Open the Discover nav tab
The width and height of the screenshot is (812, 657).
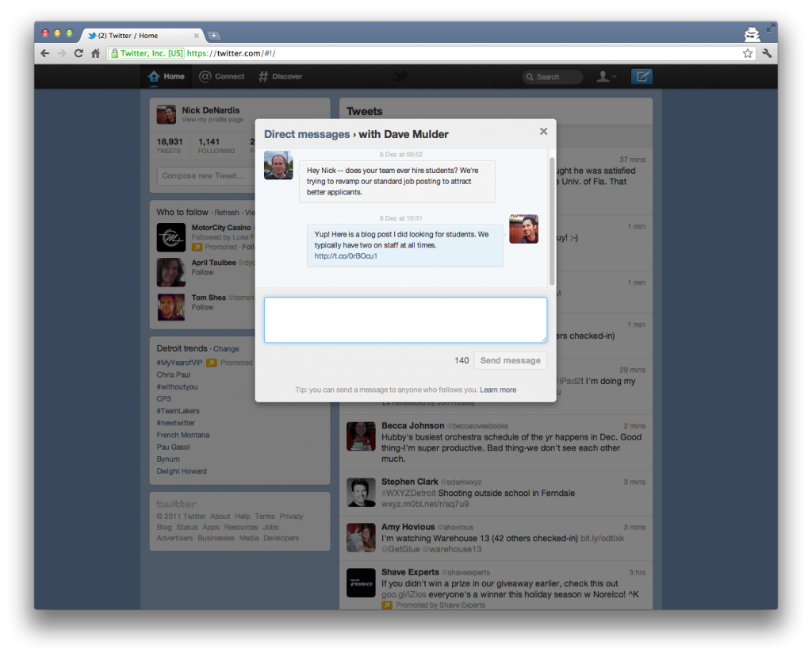[280, 77]
